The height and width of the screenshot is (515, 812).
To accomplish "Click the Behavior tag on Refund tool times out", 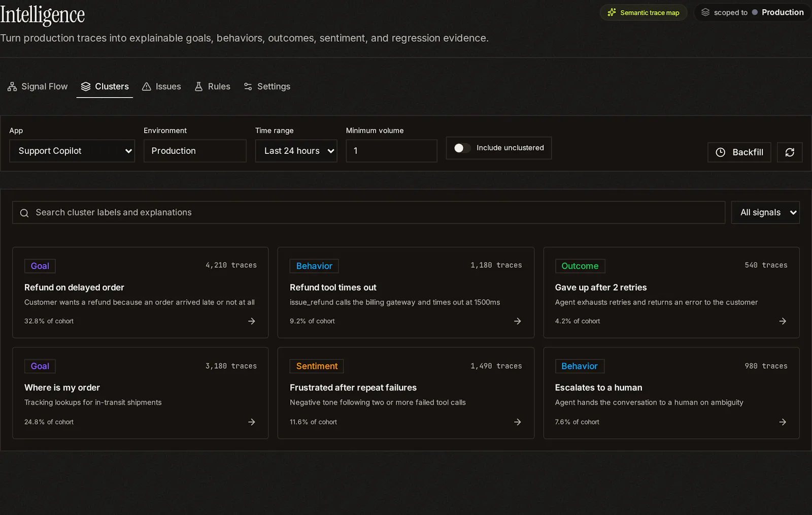I will click(x=314, y=266).
